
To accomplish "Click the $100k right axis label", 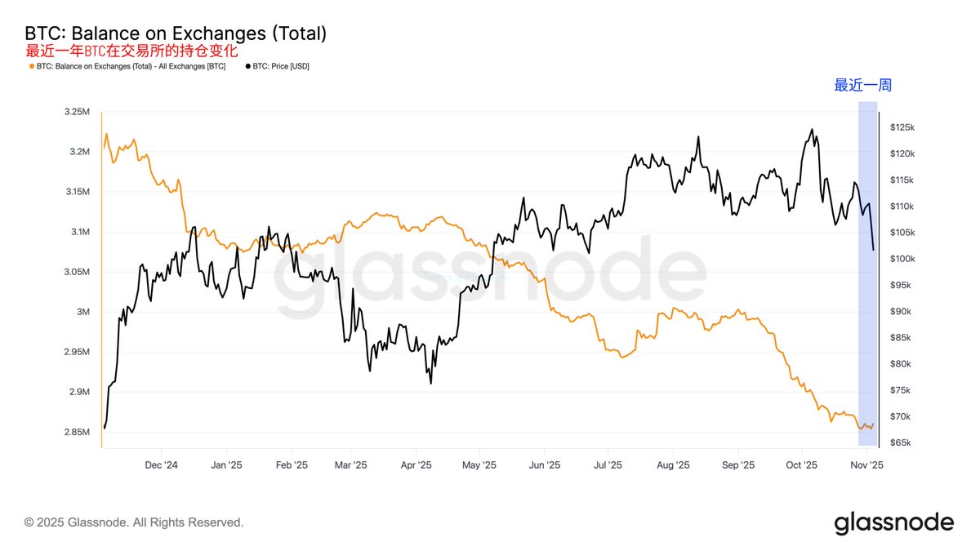I will coord(902,259).
